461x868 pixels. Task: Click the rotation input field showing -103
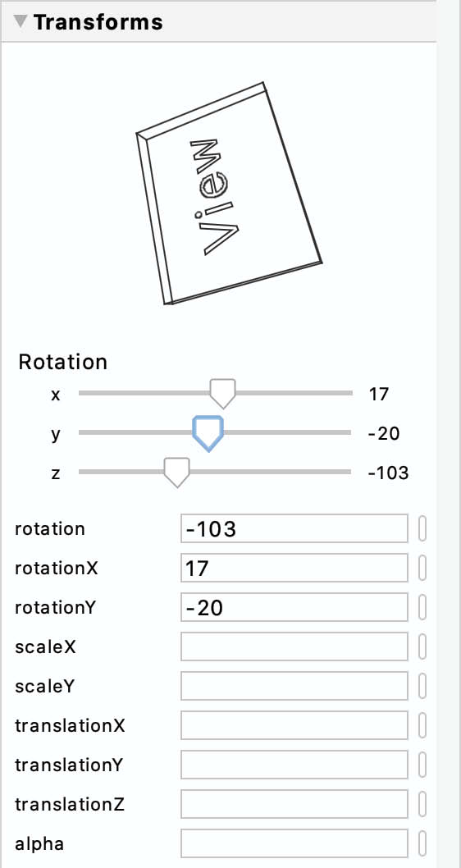tap(294, 528)
